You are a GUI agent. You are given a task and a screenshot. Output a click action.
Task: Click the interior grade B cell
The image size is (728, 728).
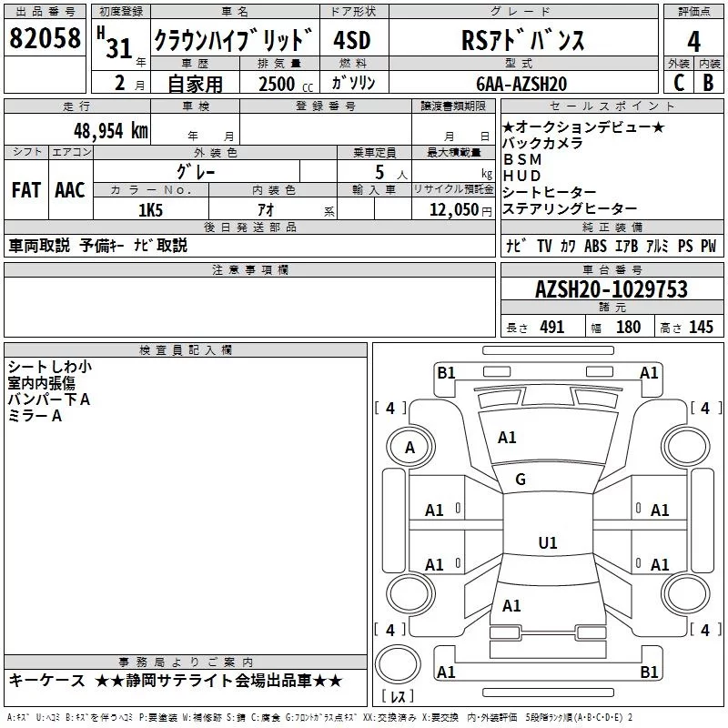709,83
